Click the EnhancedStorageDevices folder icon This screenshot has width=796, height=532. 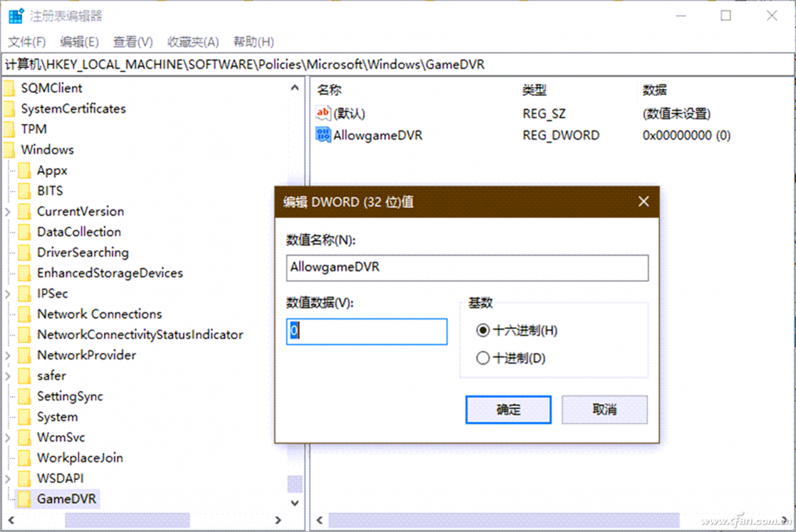[25, 273]
